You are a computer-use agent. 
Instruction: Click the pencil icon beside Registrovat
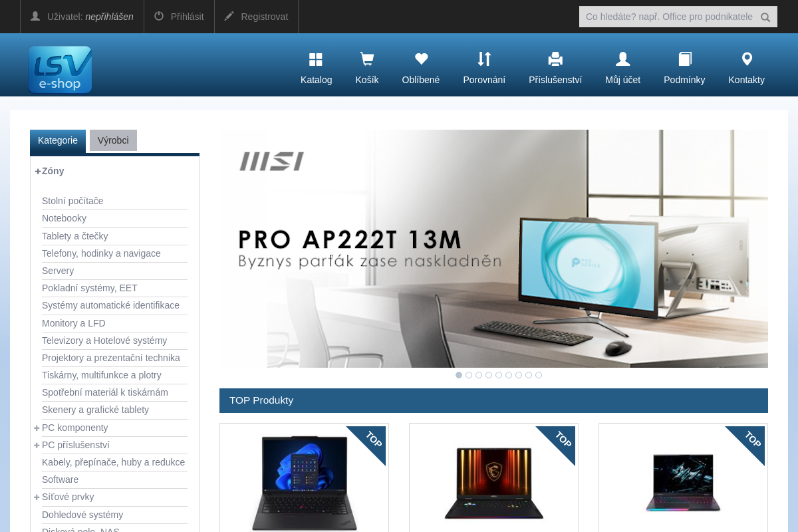(229, 16)
